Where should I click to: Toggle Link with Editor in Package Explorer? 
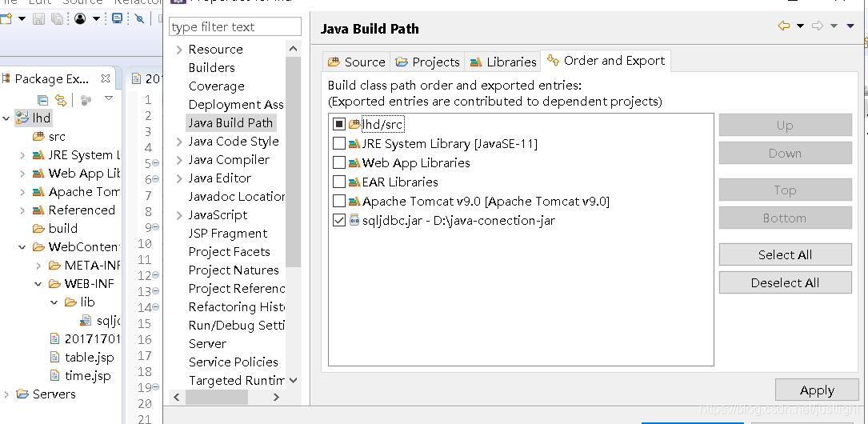[61, 100]
